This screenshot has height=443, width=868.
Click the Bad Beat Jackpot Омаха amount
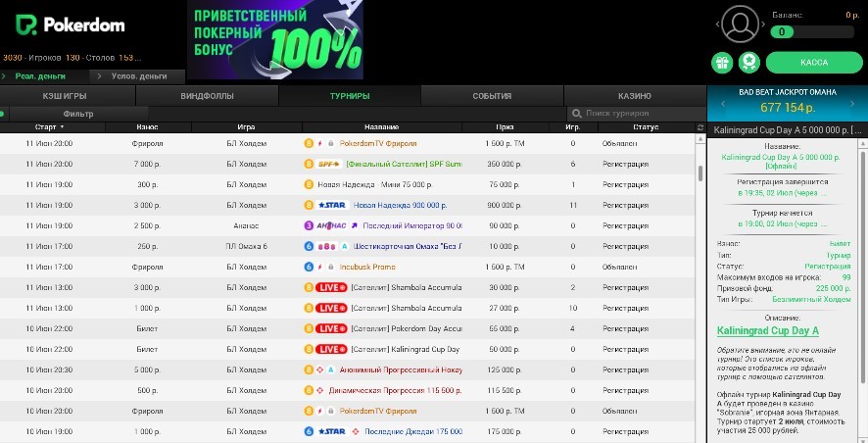click(788, 108)
